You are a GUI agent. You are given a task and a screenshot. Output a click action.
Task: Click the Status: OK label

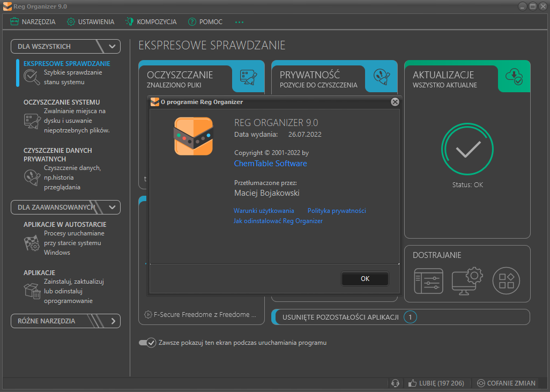[x=467, y=184]
